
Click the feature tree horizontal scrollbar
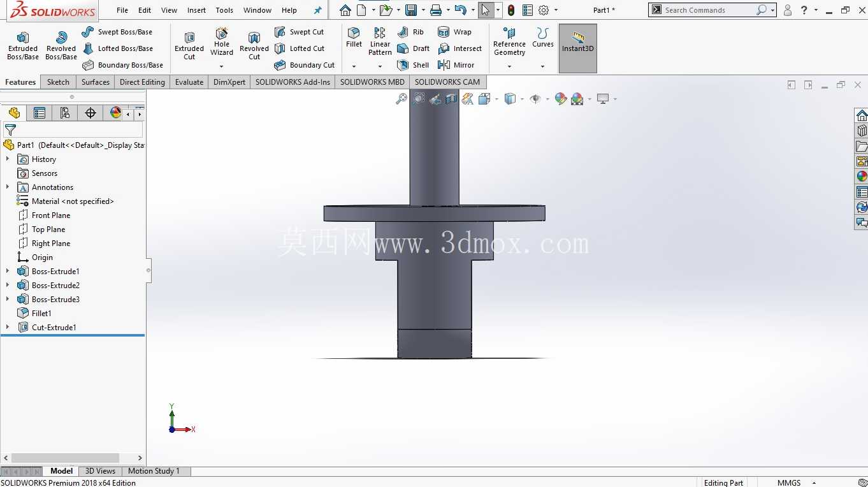click(x=65, y=458)
